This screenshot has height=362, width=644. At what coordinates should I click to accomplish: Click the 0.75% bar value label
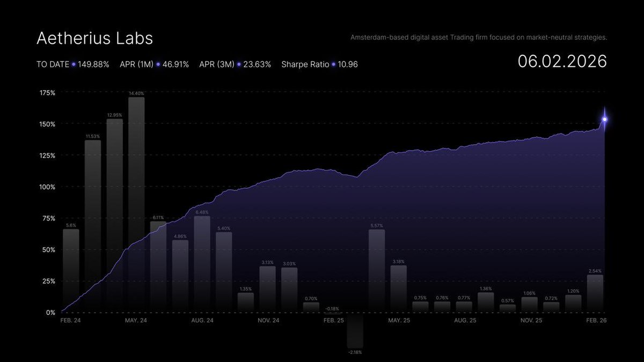pos(421,298)
